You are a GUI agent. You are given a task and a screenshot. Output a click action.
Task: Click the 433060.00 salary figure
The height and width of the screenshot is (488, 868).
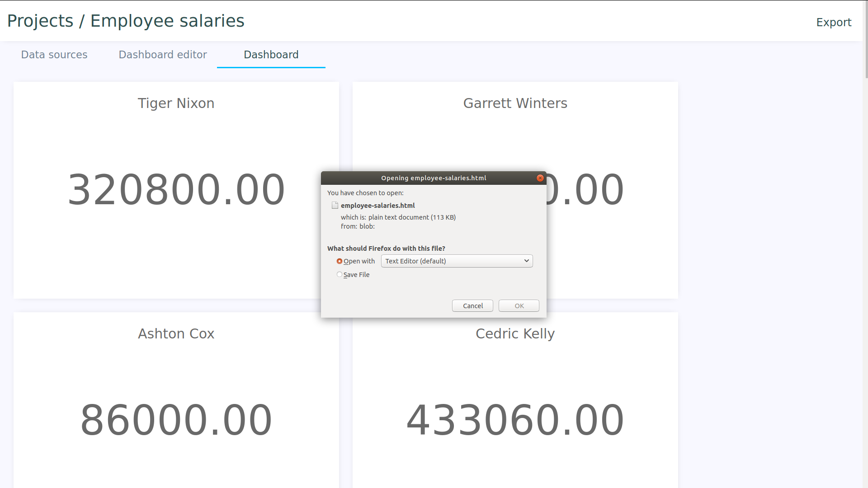(515, 420)
